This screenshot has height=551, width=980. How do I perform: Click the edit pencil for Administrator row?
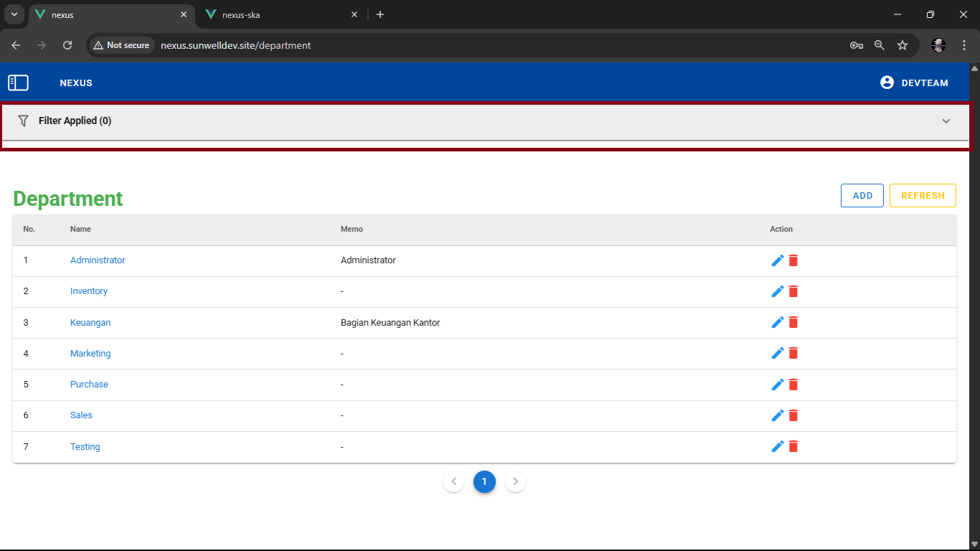(x=777, y=260)
